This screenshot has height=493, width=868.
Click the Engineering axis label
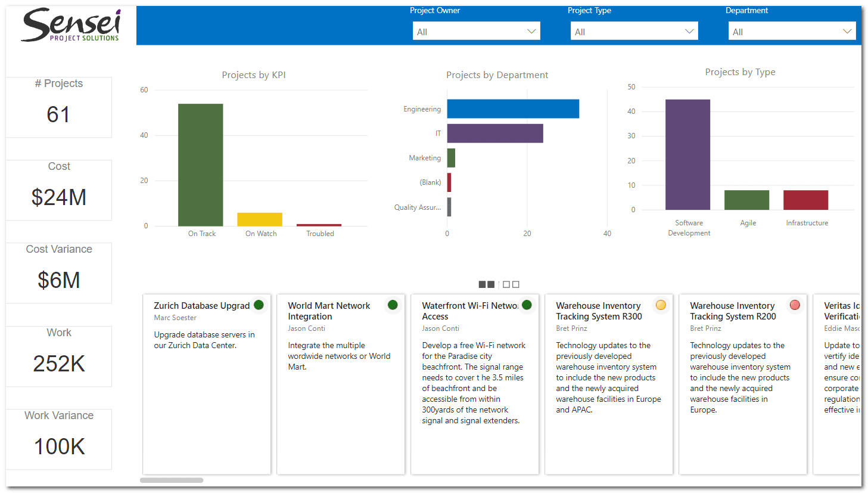[422, 109]
